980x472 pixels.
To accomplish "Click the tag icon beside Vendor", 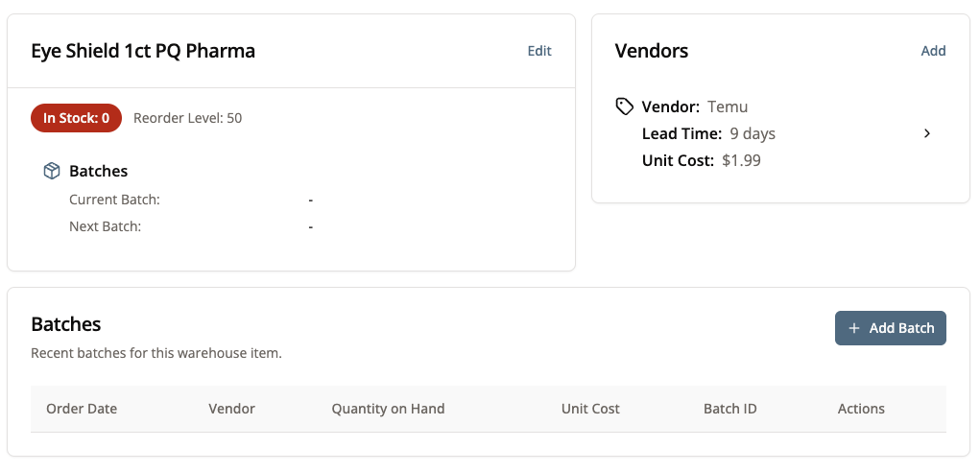I will tap(624, 106).
